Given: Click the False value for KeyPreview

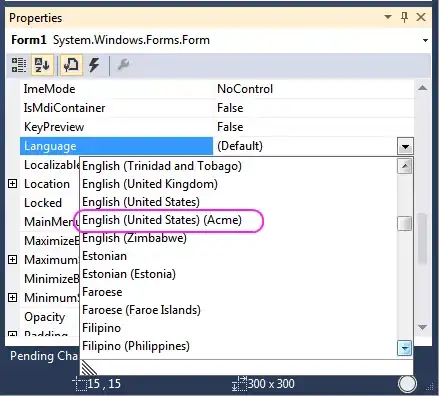Looking at the screenshot, I should [230, 127].
